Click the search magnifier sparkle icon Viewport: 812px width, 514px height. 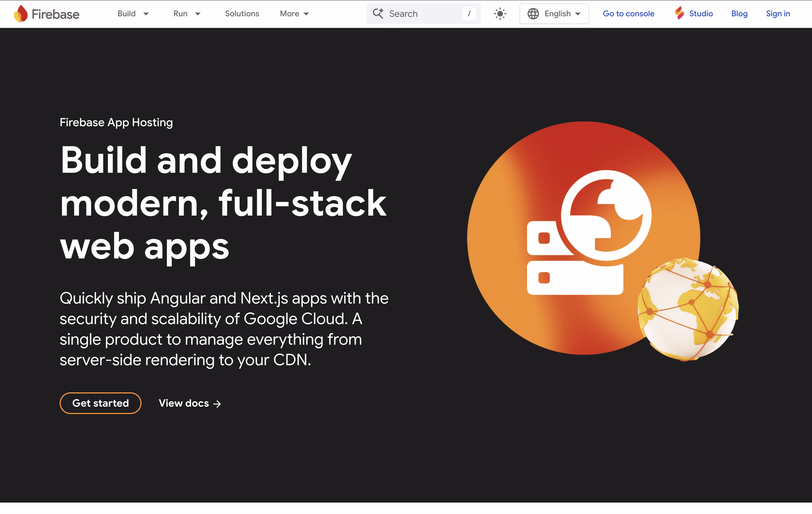click(x=378, y=13)
